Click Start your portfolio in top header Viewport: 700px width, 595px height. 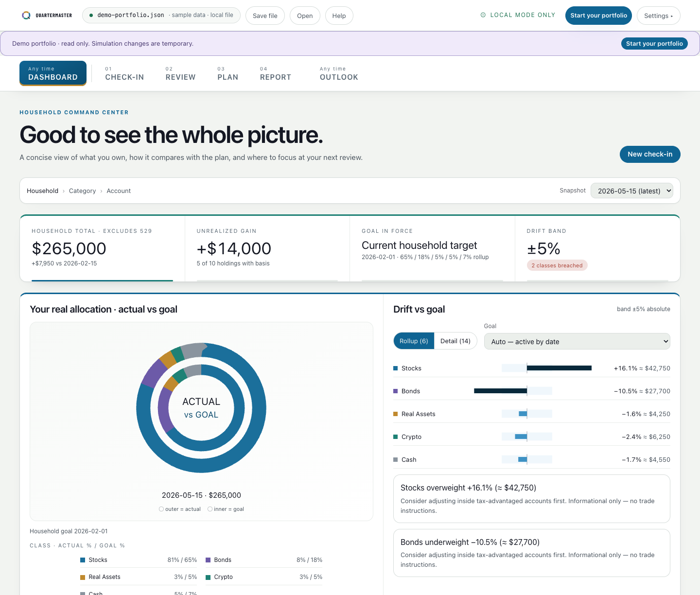click(598, 16)
